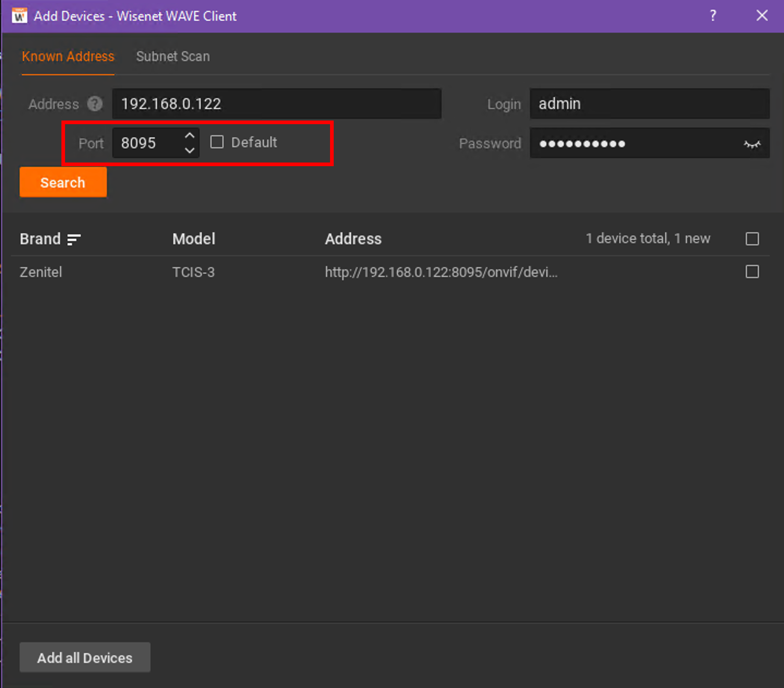Image resolution: width=784 pixels, height=688 pixels.
Task: Click the Wisenet WAVE app logo icon
Action: point(19,16)
